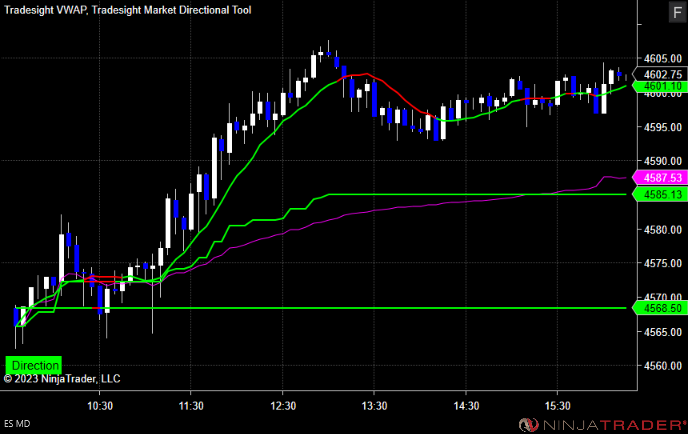Click the 4575.00 price axis label
Image resolution: width=688 pixels, height=434 pixels.
pyautogui.click(x=663, y=263)
